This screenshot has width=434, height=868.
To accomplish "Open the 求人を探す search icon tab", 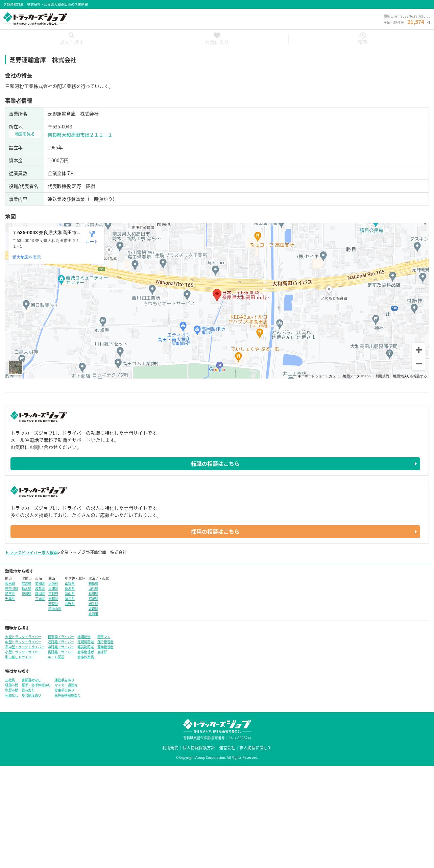I will click(x=71, y=39).
